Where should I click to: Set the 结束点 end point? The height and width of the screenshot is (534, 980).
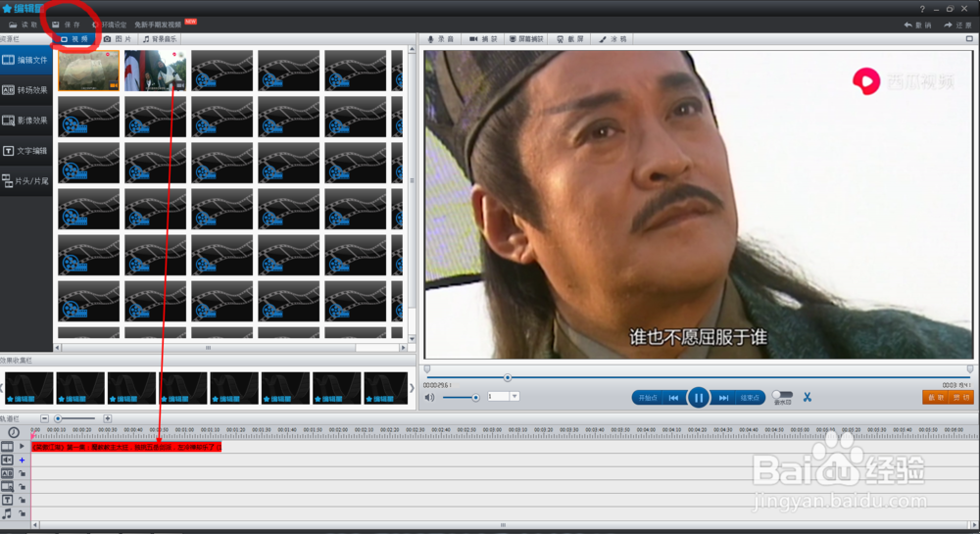click(x=750, y=398)
